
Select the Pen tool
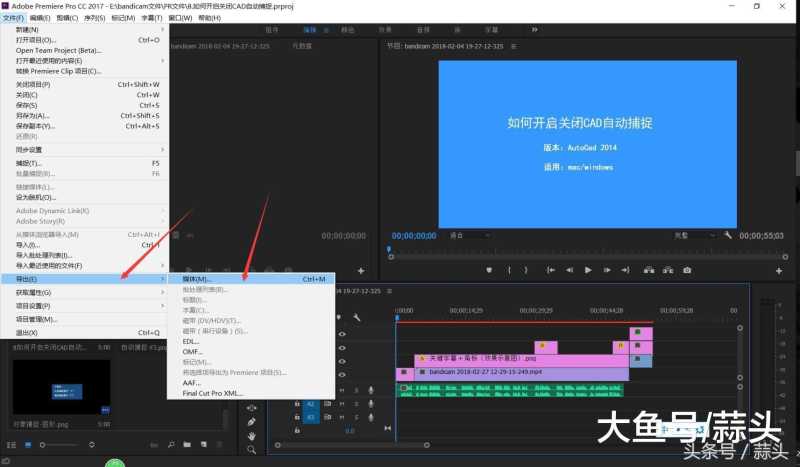(x=252, y=422)
